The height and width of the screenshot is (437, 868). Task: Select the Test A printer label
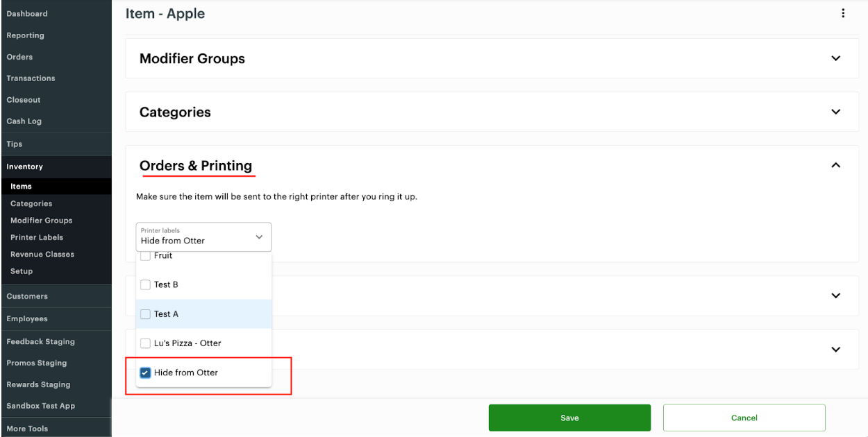coord(145,314)
